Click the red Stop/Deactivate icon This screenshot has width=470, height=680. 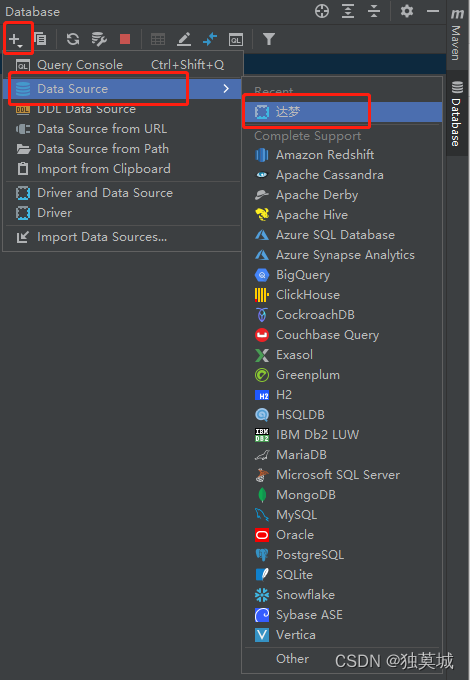tap(125, 39)
